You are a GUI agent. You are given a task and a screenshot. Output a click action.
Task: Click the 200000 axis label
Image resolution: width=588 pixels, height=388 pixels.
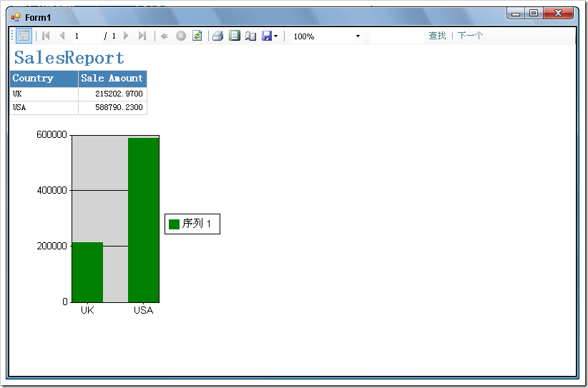pyautogui.click(x=52, y=246)
